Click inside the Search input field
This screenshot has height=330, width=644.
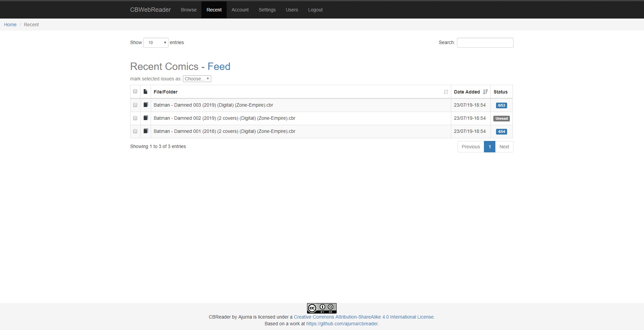(x=485, y=42)
